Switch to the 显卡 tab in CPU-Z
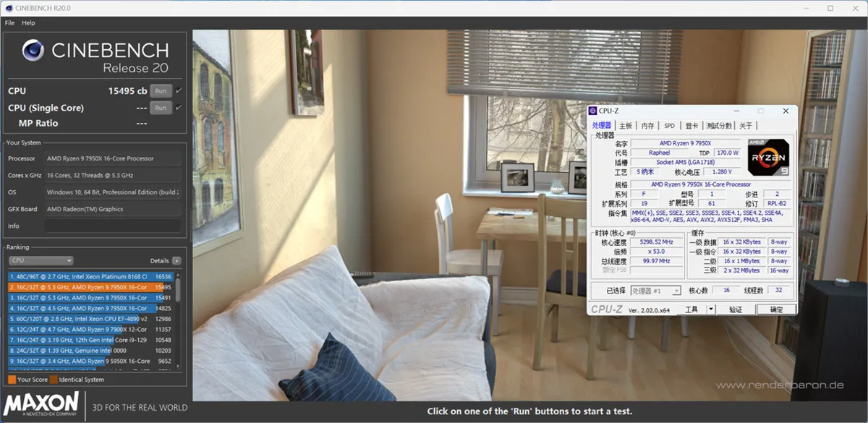 coord(692,126)
